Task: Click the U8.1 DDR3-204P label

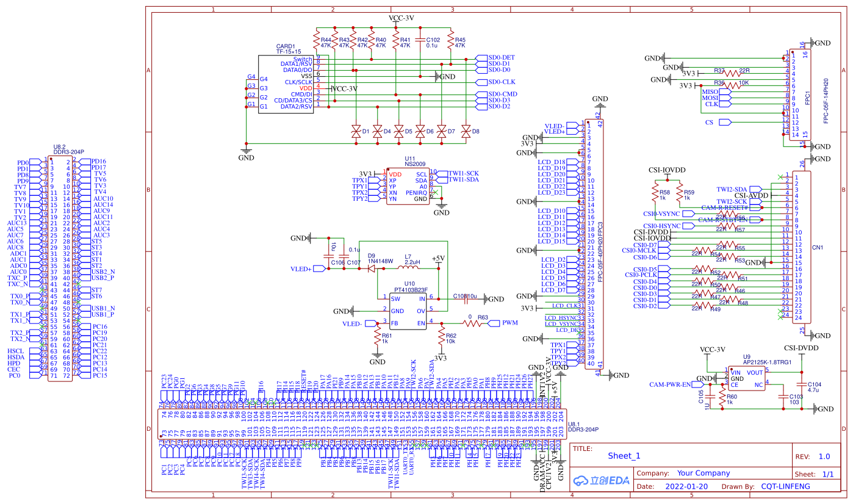Action: click(582, 427)
